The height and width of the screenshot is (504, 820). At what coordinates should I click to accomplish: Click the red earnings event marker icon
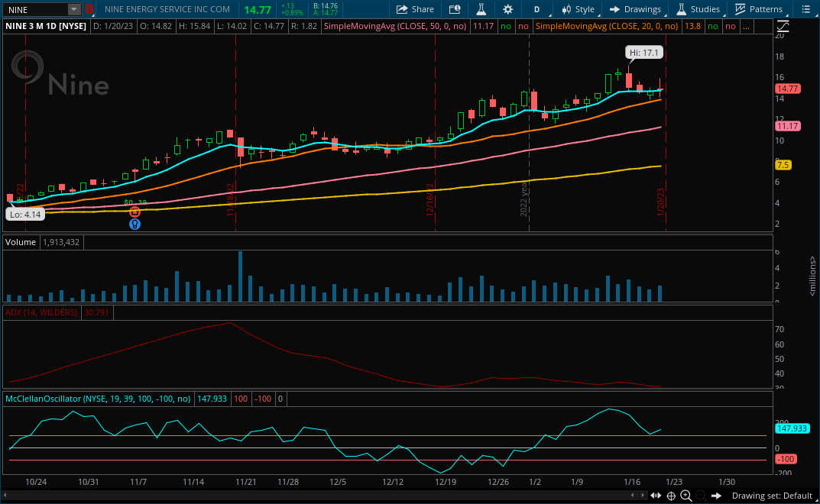[135, 212]
